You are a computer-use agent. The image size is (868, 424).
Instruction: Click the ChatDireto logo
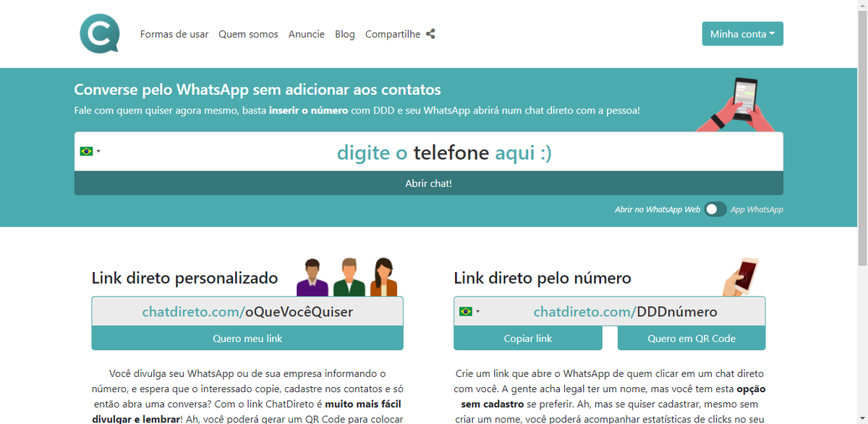(x=99, y=33)
